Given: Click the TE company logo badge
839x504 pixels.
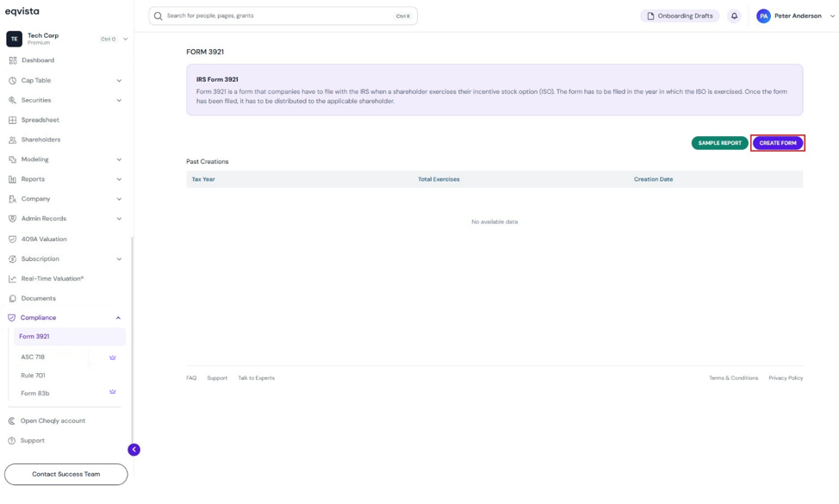Looking at the screenshot, I should 14,39.
